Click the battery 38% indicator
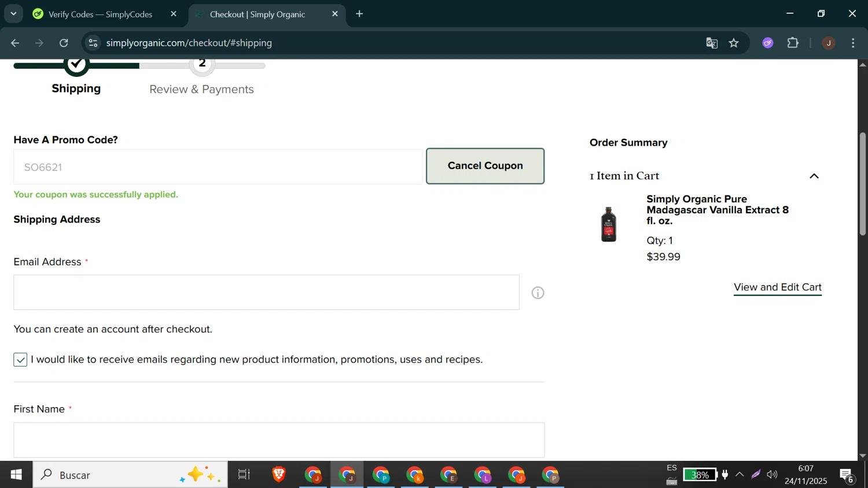 (700, 475)
